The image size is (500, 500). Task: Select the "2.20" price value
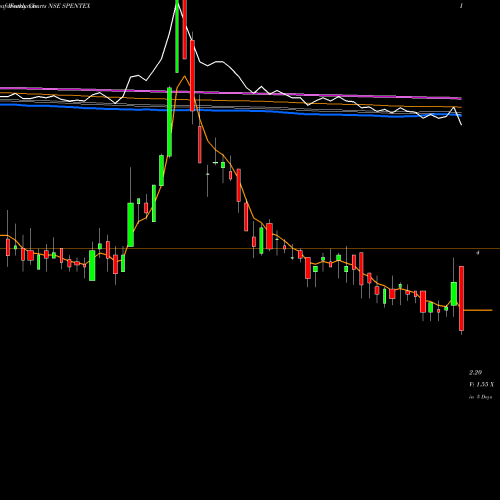pos(476,372)
